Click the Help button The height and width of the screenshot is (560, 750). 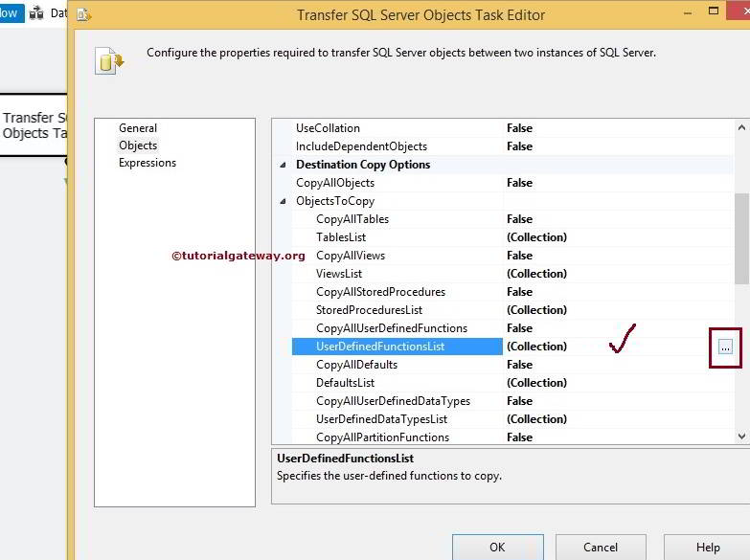[x=708, y=548]
